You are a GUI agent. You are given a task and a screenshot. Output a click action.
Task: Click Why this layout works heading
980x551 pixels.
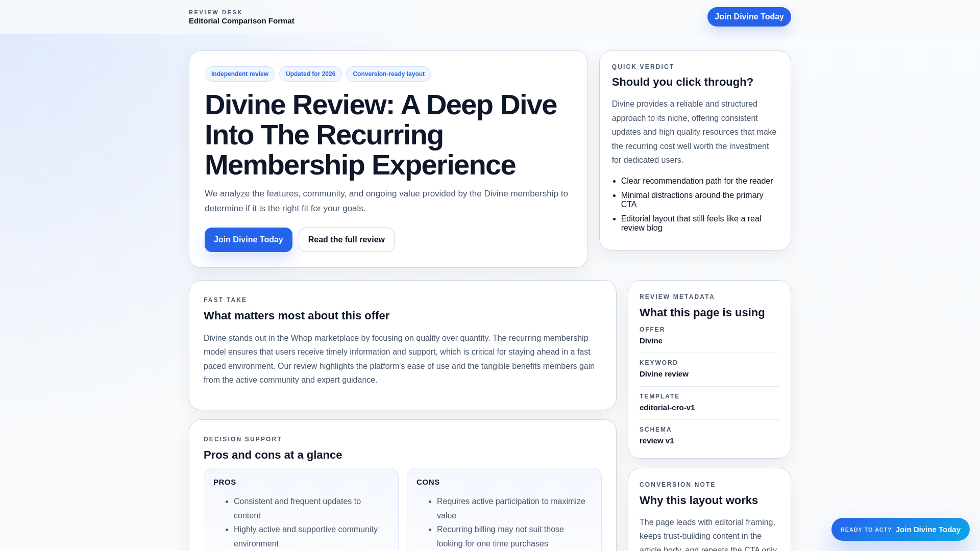point(698,500)
